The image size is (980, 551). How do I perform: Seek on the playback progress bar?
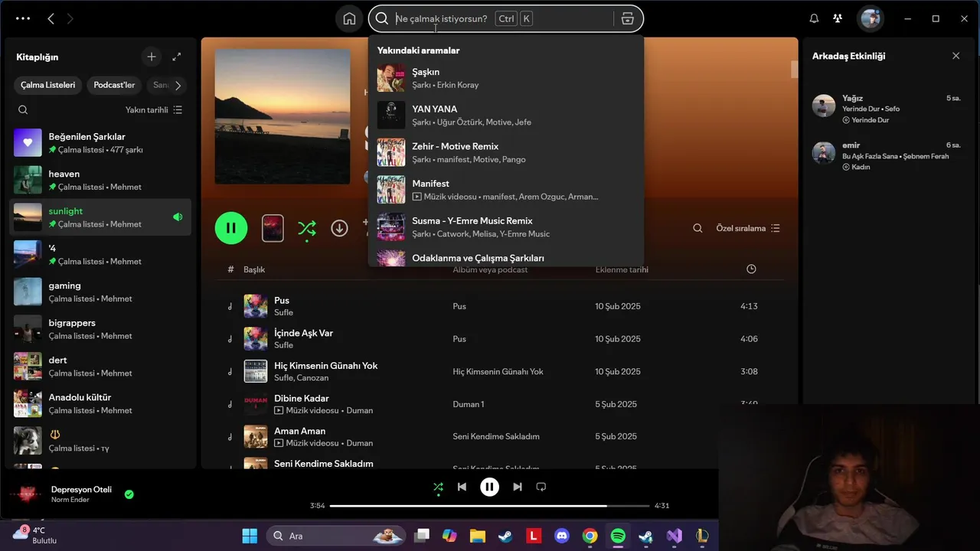point(489,506)
